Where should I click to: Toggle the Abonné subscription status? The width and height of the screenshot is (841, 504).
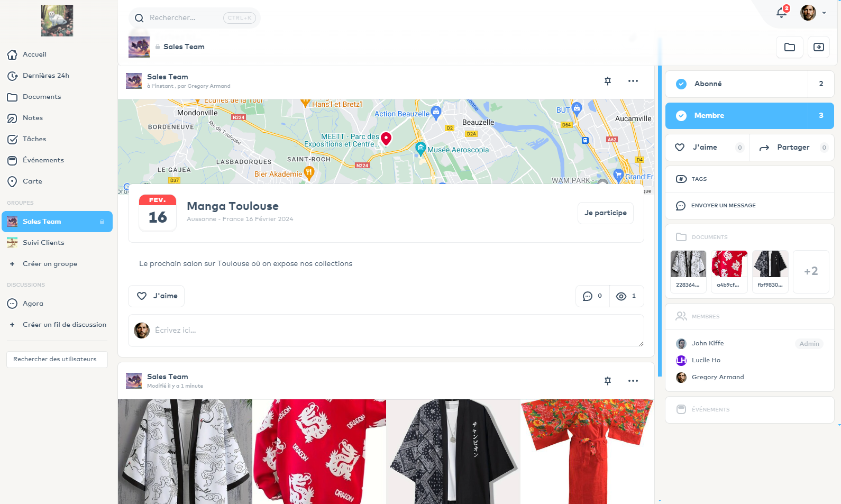[736, 84]
